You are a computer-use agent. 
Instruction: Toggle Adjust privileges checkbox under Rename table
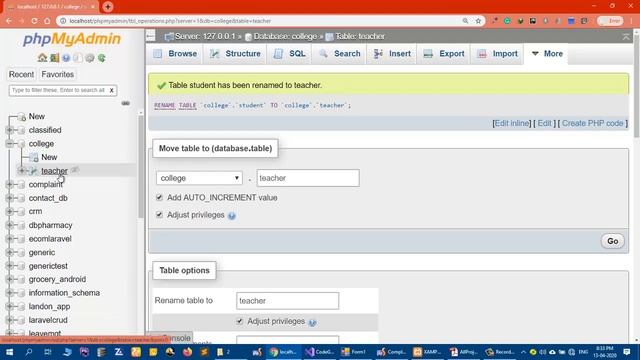240,321
